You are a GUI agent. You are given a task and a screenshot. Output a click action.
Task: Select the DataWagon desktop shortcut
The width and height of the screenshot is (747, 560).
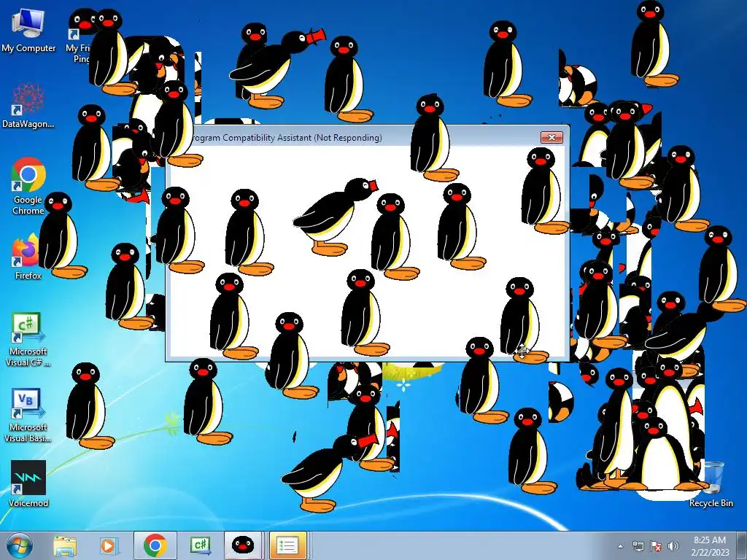[28, 106]
